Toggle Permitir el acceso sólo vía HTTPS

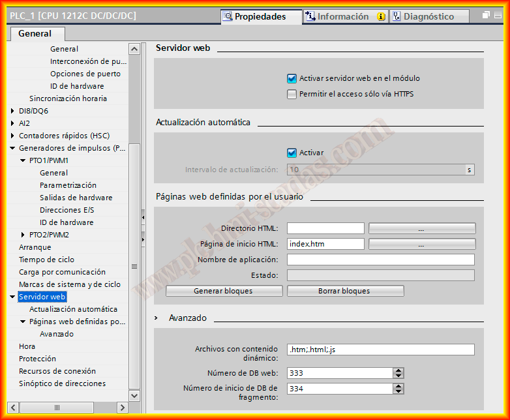click(x=292, y=94)
